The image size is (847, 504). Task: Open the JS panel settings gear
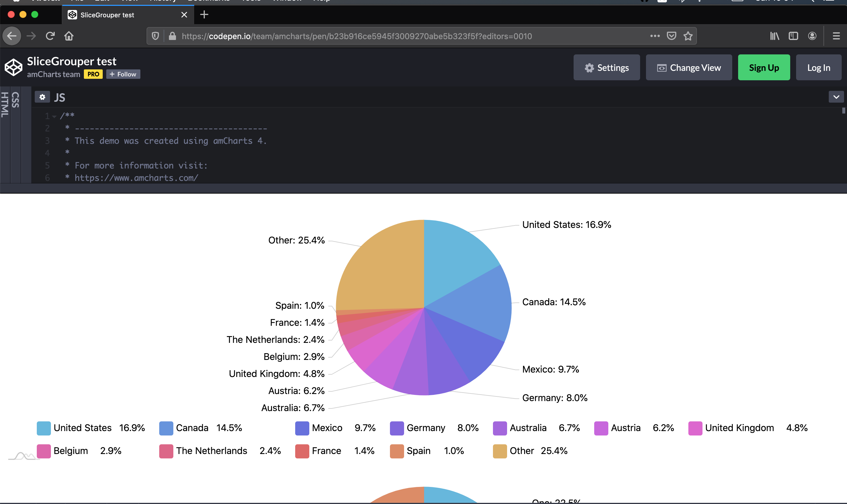(x=42, y=97)
